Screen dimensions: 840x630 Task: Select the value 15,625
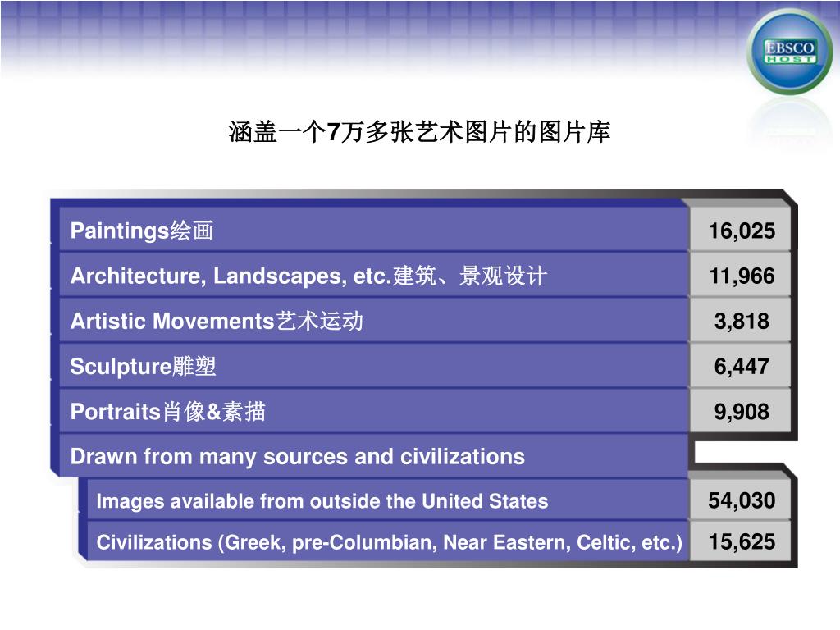742,541
